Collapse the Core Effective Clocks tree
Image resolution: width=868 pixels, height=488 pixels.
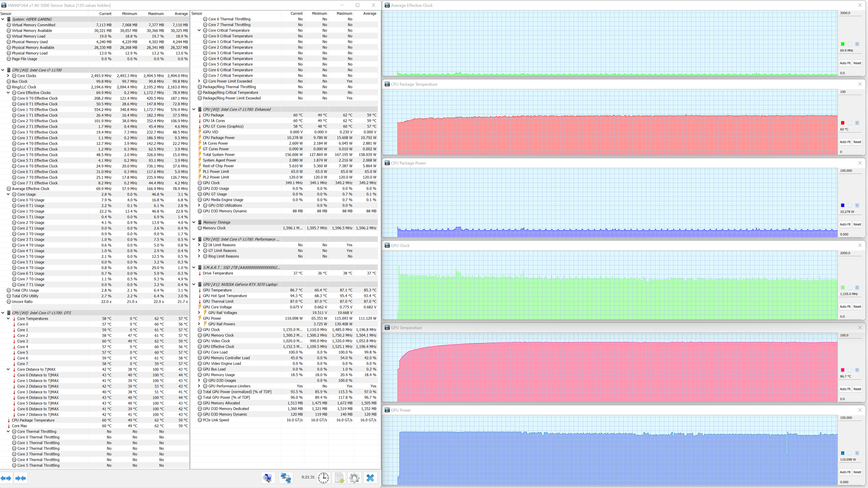pos(8,93)
